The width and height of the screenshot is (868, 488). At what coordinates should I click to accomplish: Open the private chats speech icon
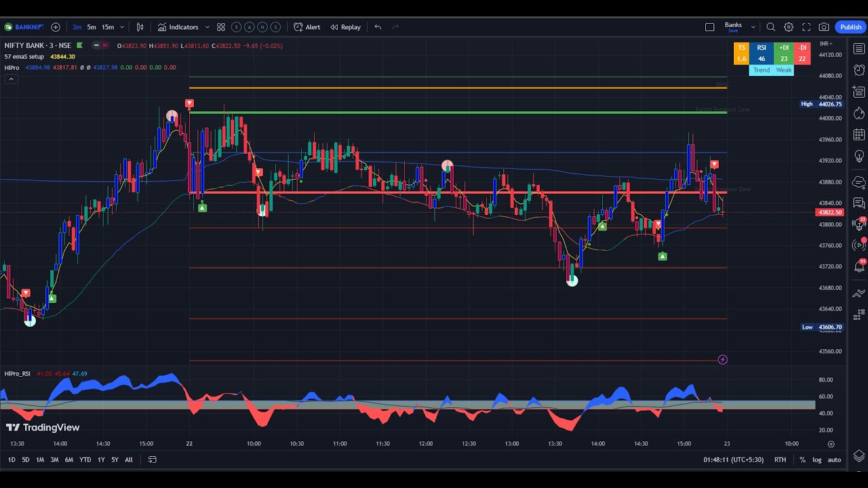(x=859, y=203)
